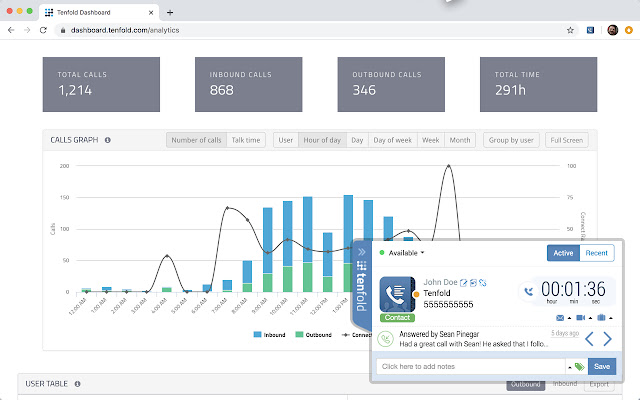640x400 pixels.
Task: Collapse the Tenfold widget with double chevron
Action: [x=361, y=253]
